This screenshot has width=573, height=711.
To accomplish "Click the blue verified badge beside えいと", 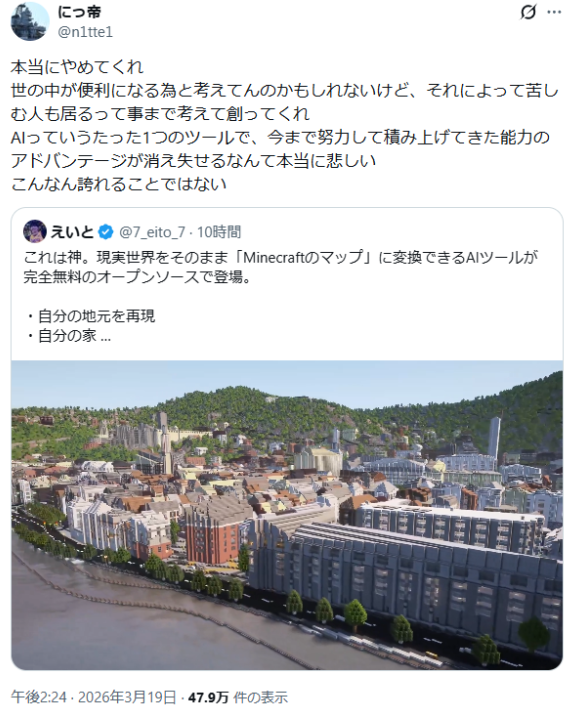I will [106, 232].
